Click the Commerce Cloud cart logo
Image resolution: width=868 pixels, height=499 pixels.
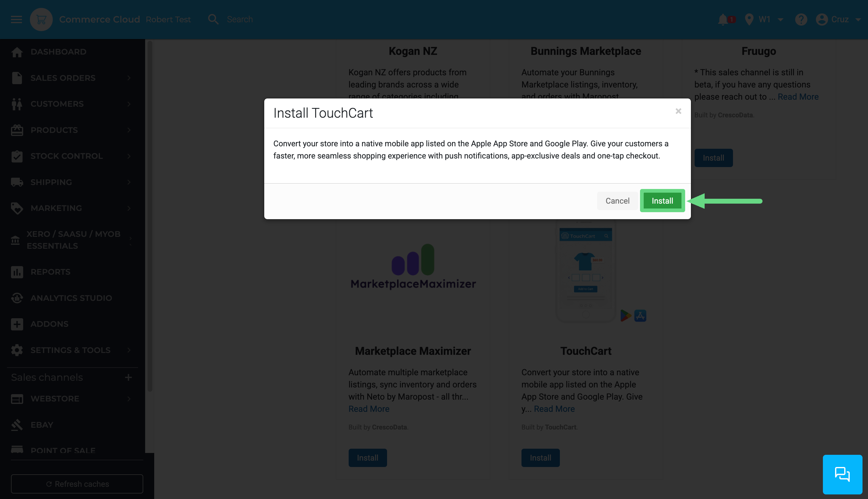[x=41, y=20]
